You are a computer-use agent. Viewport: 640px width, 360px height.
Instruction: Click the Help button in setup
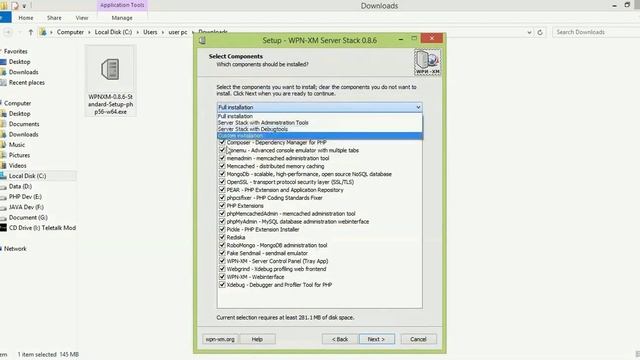257,339
